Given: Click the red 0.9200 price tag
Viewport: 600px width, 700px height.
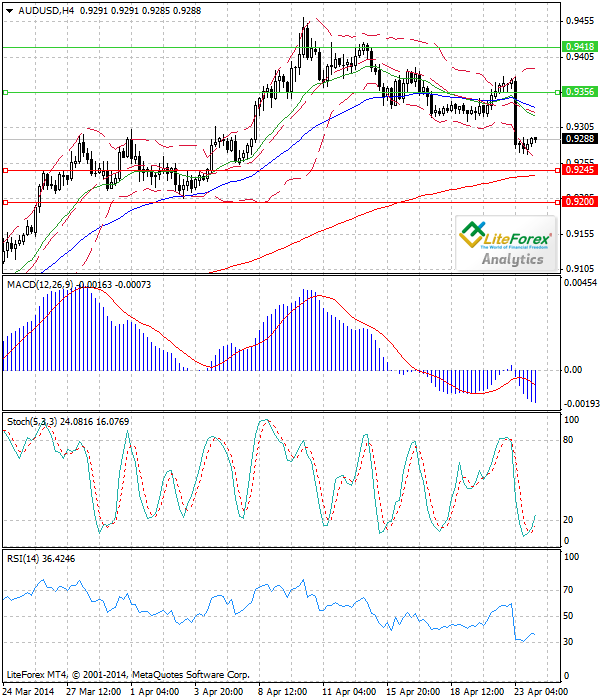Looking at the screenshot, I should click(x=580, y=202).
